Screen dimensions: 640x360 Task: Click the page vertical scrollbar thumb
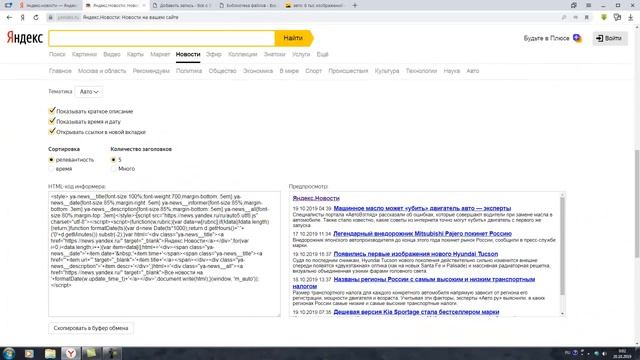[x=637, y=203]
